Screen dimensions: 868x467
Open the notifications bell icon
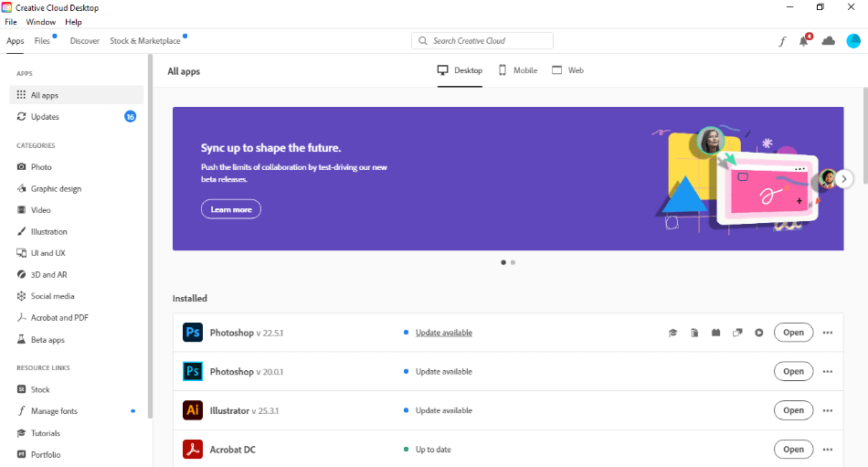[x=804, y=40]
